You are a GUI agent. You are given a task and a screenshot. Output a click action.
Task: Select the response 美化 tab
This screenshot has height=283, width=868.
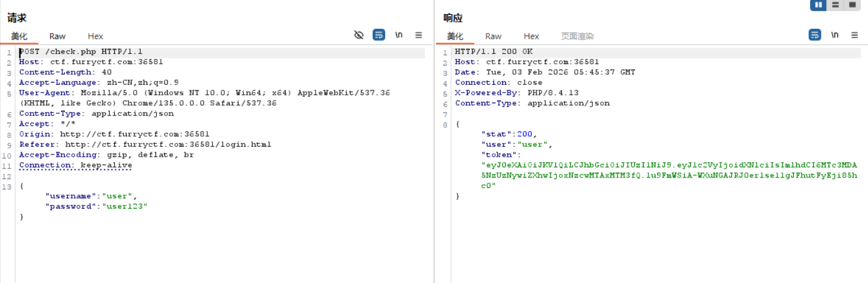(x=455, y=37)
